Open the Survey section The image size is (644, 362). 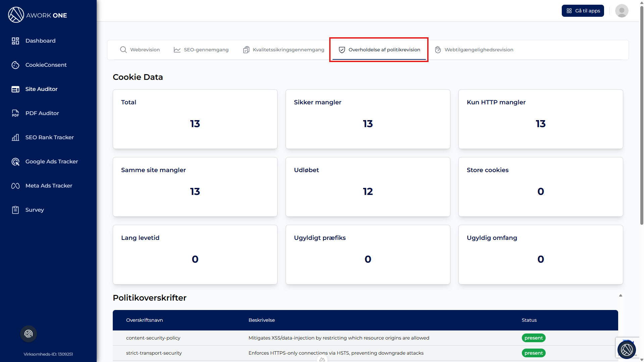click(x=34, y=210)
